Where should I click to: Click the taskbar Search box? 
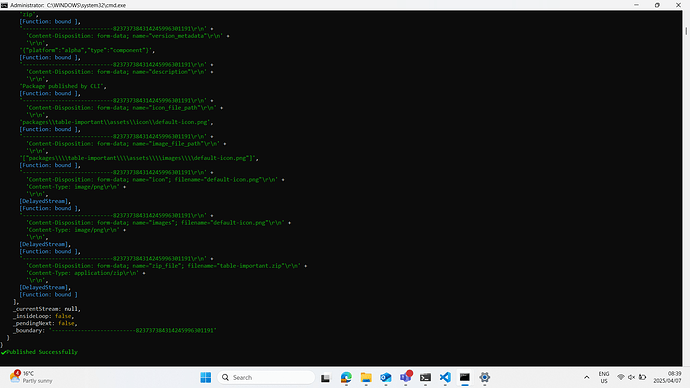[x=266, y=377]
